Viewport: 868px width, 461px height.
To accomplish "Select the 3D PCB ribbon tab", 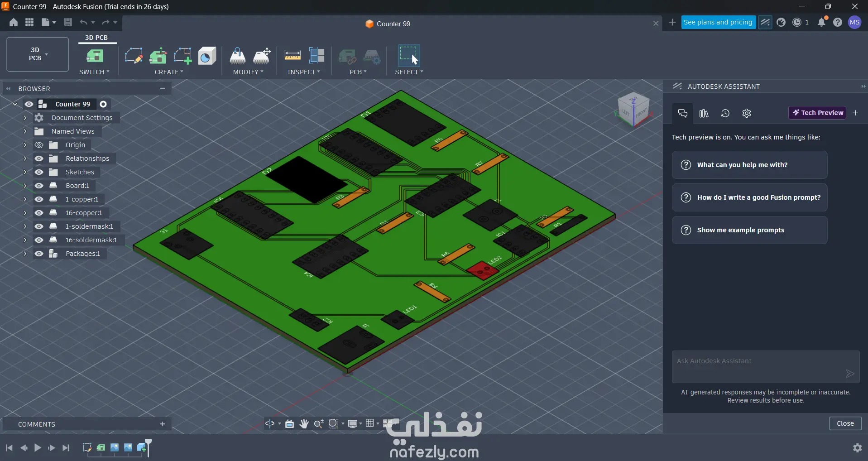I will coord(96,38).
